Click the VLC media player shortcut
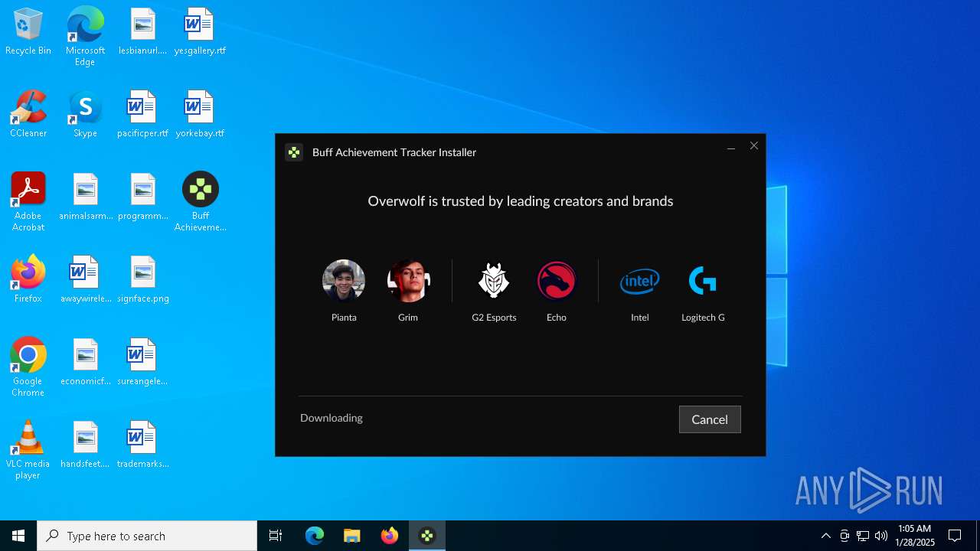 [28, 450]
